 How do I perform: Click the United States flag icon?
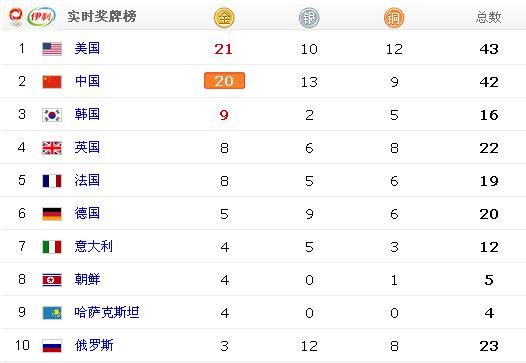tap(52, 49)
